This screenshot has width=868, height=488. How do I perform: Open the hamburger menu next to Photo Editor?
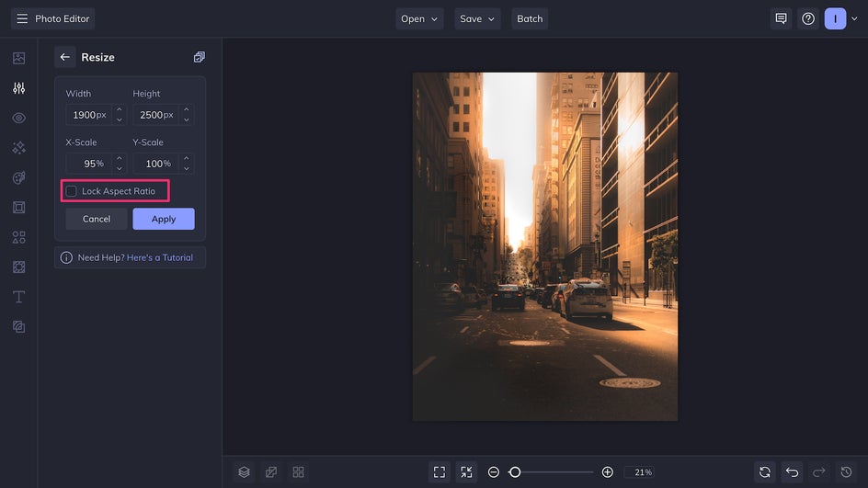pos(22,18)
